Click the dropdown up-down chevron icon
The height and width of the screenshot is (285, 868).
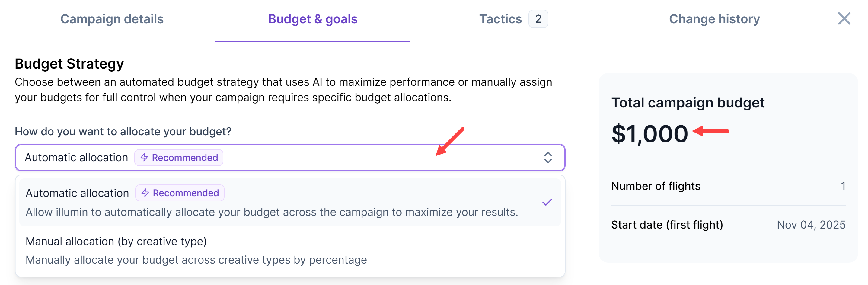click(548, 157)
